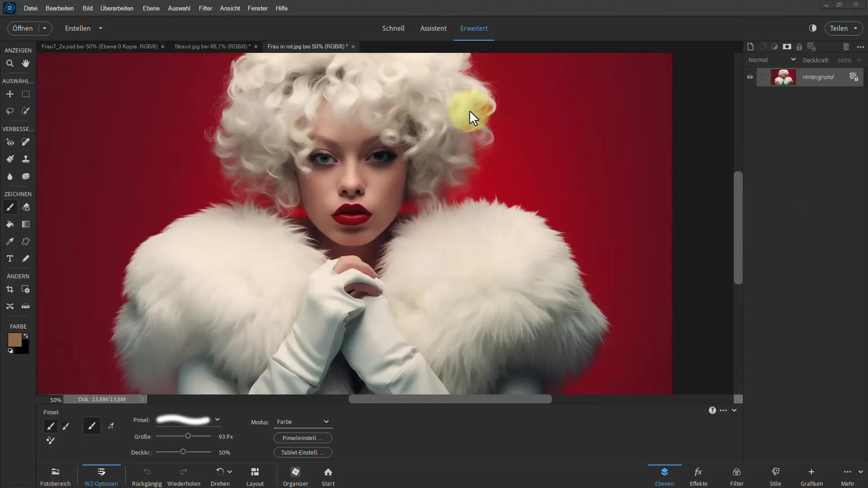This screenshot has width=868, height=488.
Task: Select the Rectangular Marquee tool
Action: 26,94
